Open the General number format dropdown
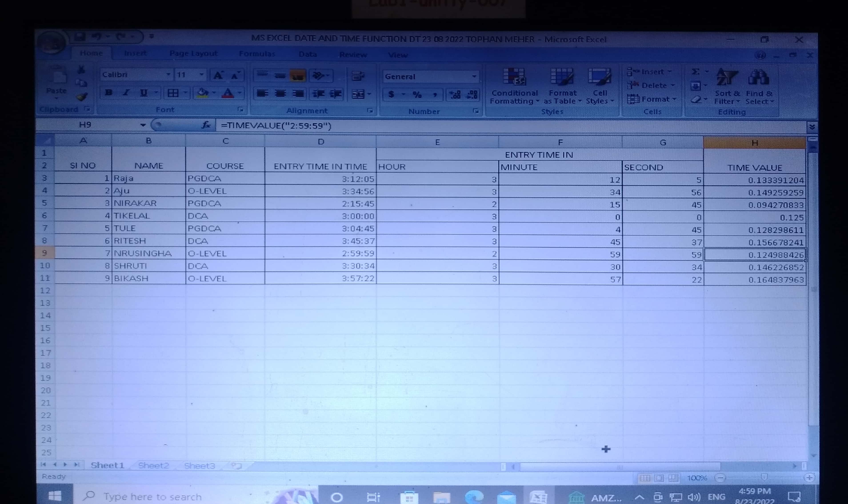Screen dimensions: 848x504 (x=474, y=76)
